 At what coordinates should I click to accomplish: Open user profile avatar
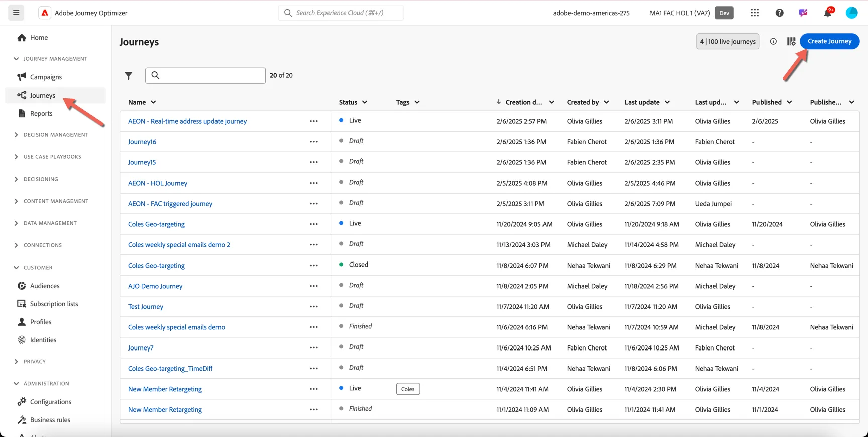(851, 13)
